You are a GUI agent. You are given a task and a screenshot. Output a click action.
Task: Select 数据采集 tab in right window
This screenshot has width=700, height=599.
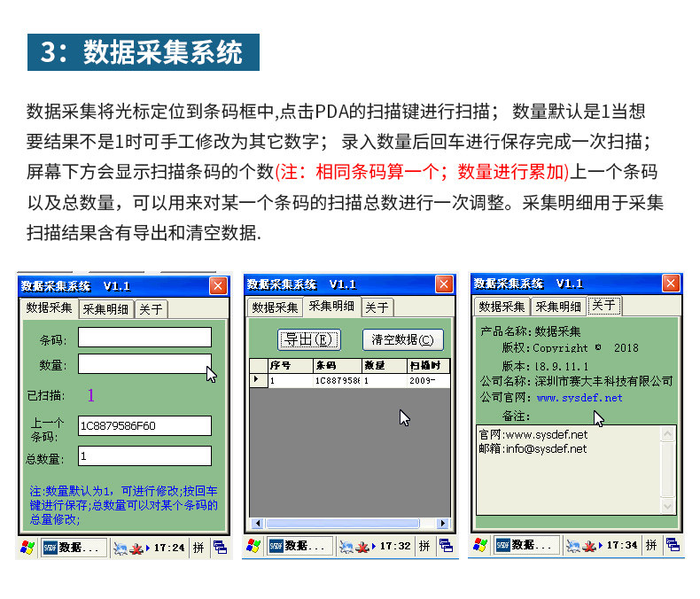[502, 307]
